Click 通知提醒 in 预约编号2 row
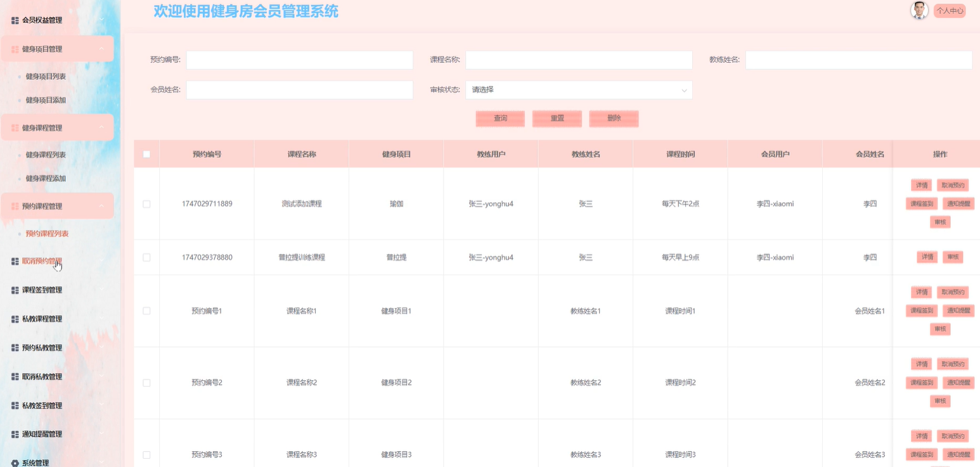This screenshot has width=980, height=467. pyautogui.click(x=958, y=383)
